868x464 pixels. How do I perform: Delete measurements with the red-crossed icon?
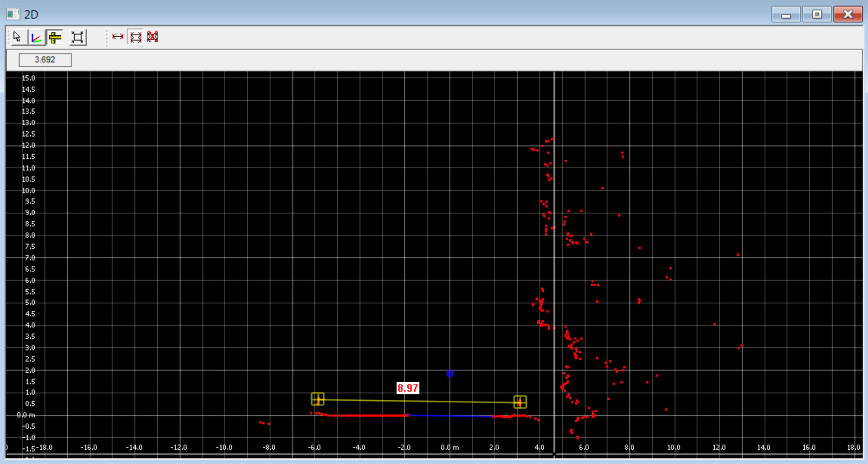tap(153, 37)
